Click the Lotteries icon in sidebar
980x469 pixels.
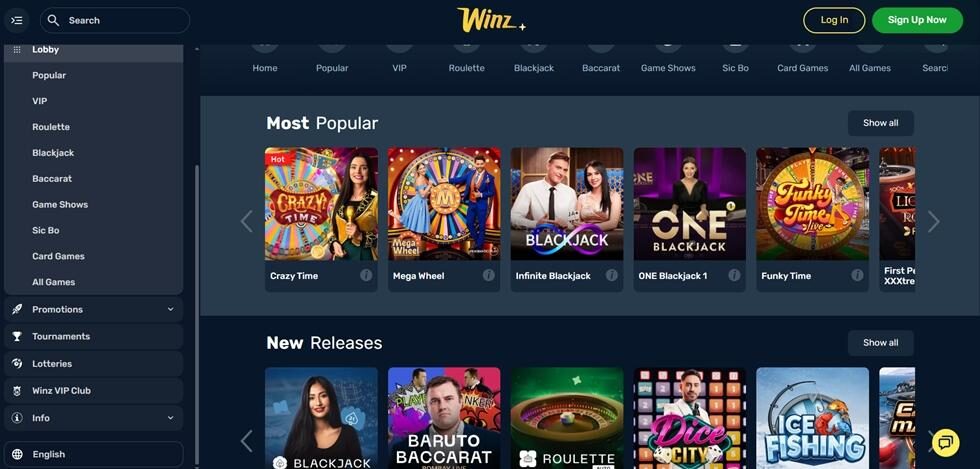17,363
